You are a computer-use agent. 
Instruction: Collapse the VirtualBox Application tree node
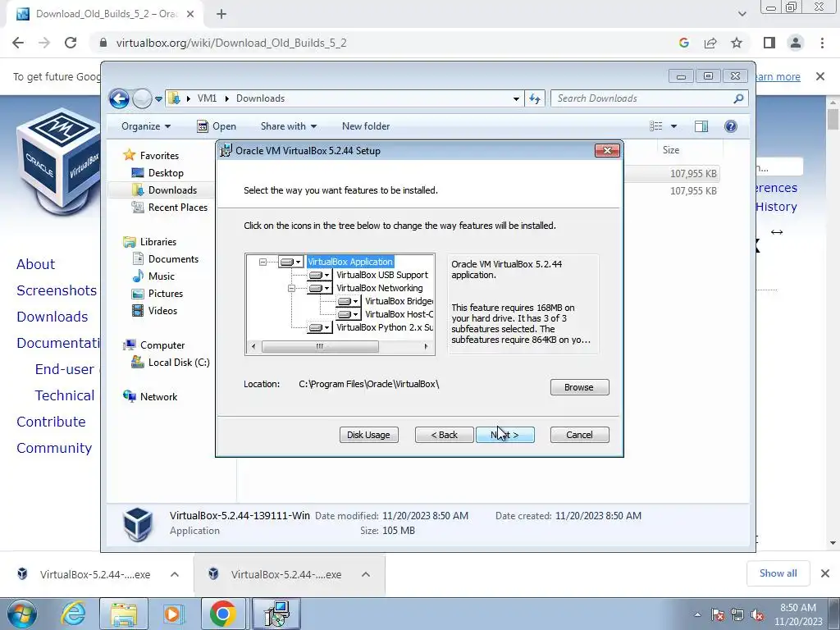point(262,262)
